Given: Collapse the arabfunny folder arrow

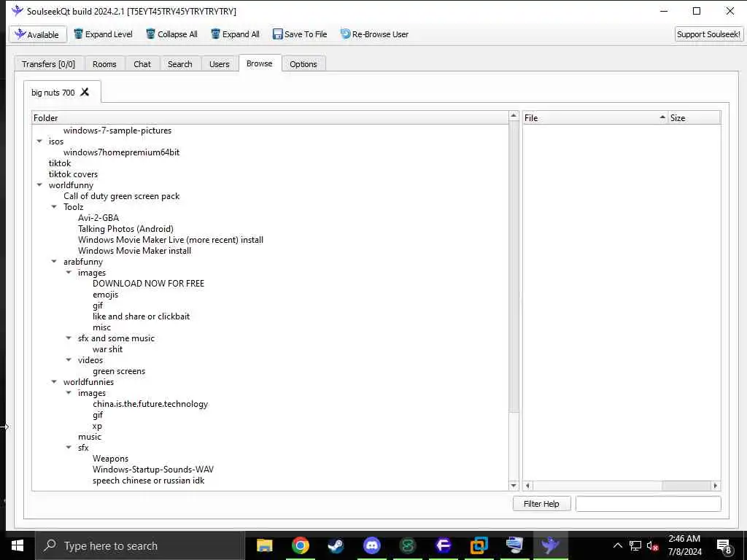Looking at the screenshot, I should coord(54,262).
